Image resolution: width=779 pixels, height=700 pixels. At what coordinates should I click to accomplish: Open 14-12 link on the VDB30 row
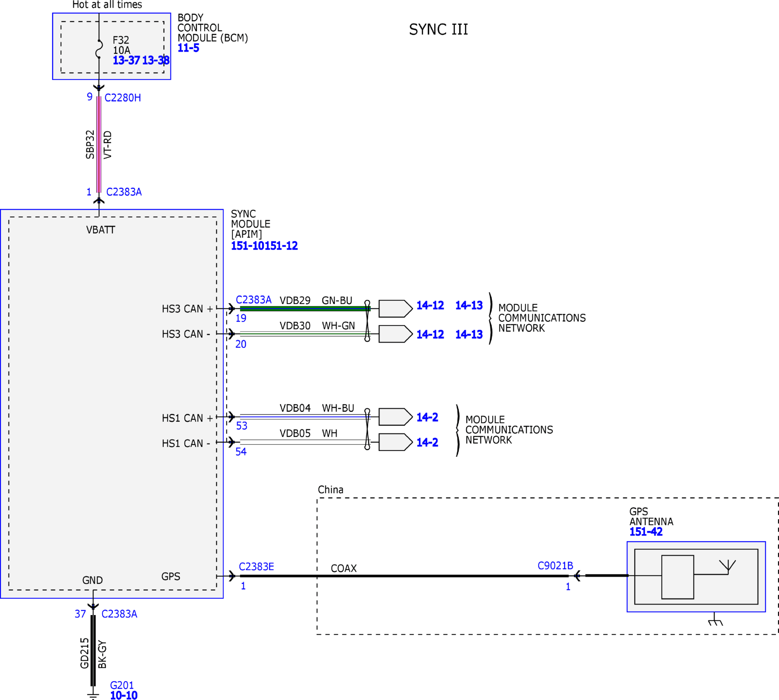tap(430, 334)
